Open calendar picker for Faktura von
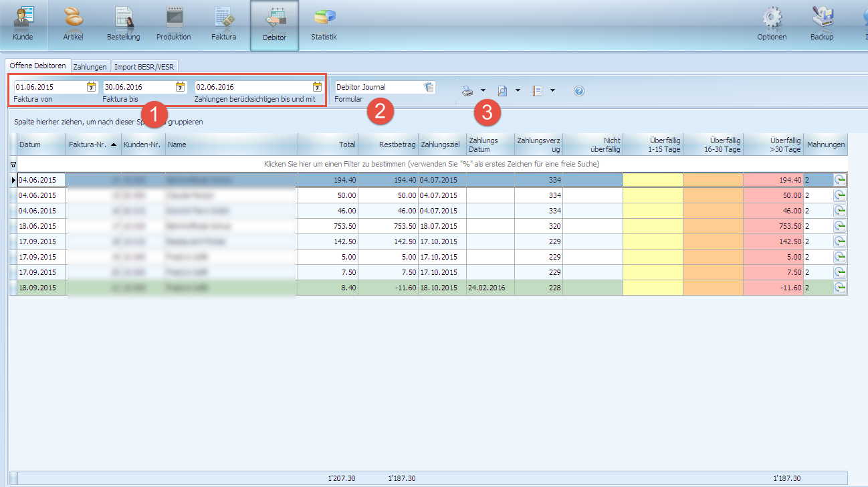The image size is (868, 487). coord(91,87)
